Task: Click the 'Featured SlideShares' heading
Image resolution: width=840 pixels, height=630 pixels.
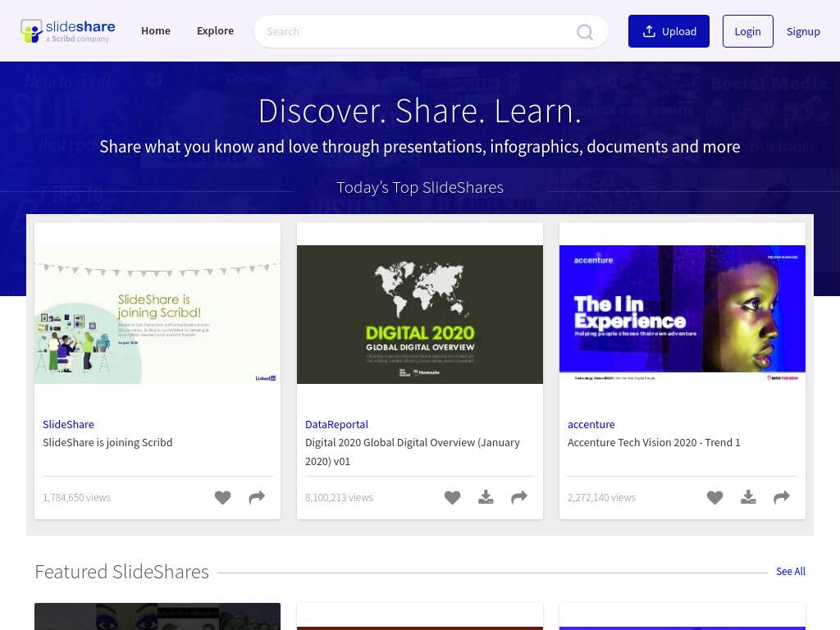Action: 121,572
